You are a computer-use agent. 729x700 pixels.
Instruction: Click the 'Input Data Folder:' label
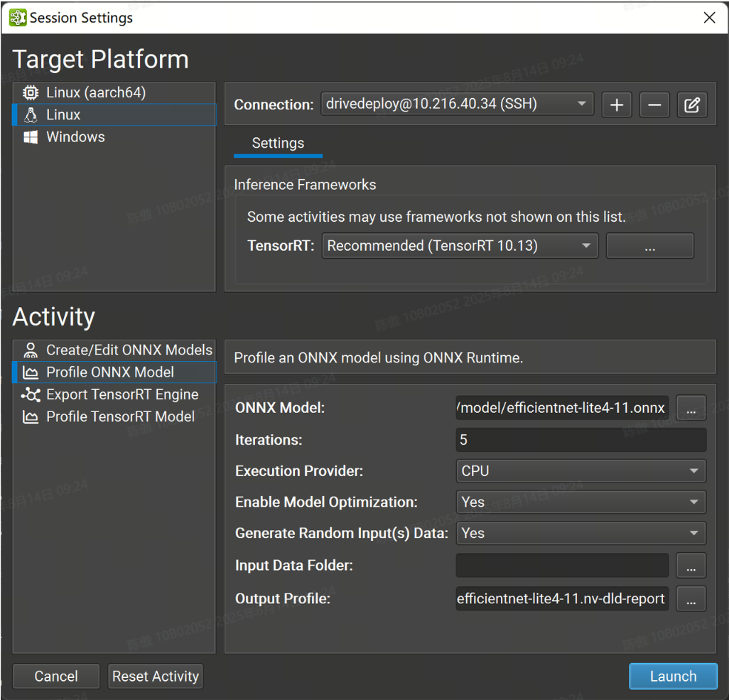(294, 566)
